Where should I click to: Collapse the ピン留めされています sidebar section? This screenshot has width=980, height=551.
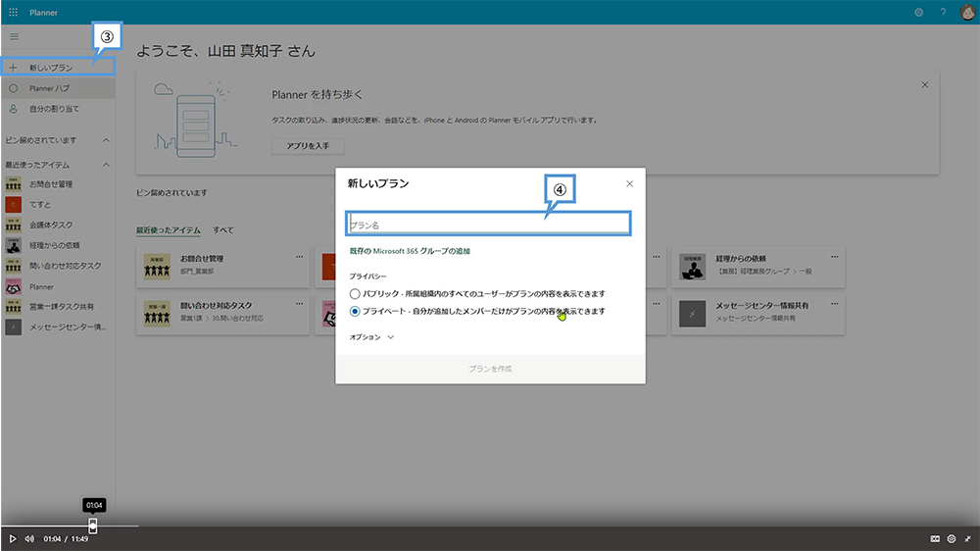click(106, 140)
